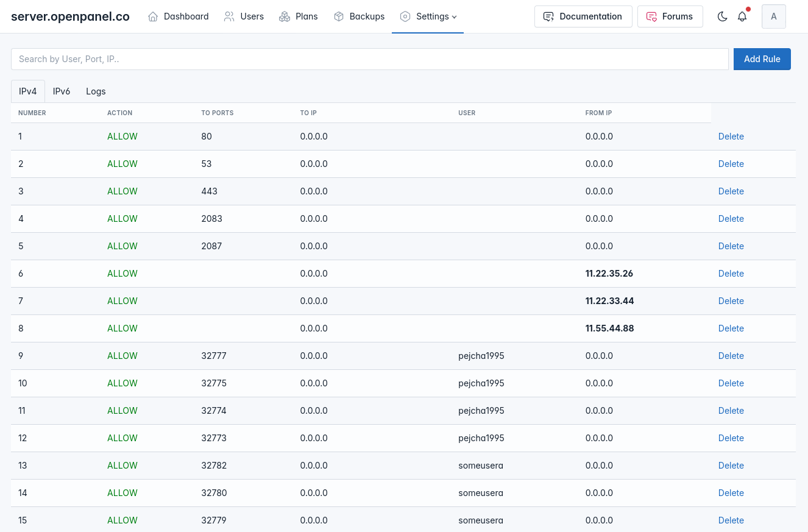808x532 pixels.
Task: Click the Settings hexagon icon
Action: pyautogui.click(x=405, y=16)
